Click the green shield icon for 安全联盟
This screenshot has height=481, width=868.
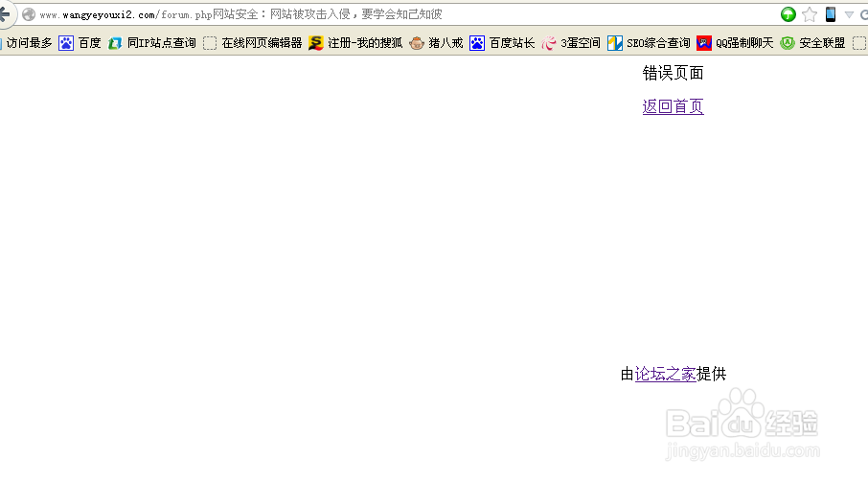pyautogui.click(x=788, y=42)
